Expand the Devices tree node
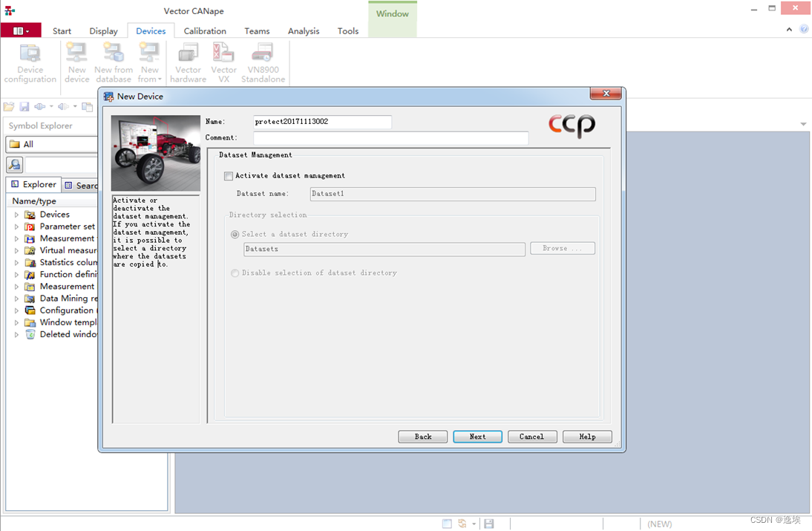 click(x=16, y=215)
